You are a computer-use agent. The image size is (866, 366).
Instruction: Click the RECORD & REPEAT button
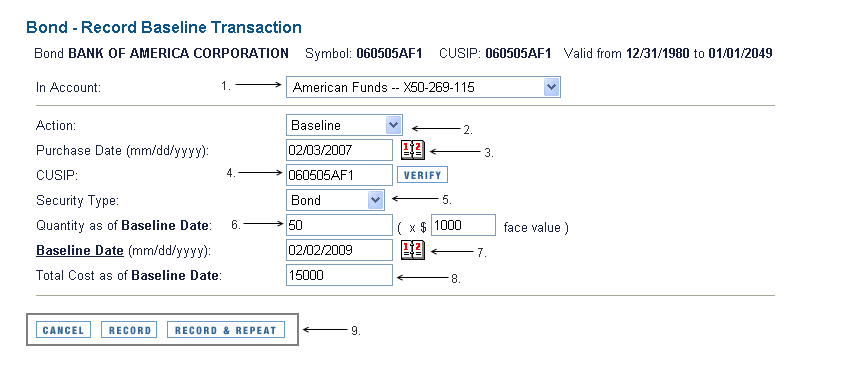tap(226, 330)
